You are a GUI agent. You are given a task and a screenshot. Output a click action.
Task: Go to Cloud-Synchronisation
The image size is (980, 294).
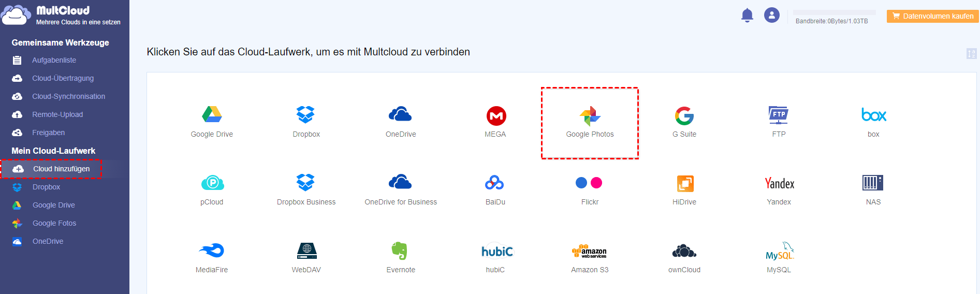tap(68, 96)
